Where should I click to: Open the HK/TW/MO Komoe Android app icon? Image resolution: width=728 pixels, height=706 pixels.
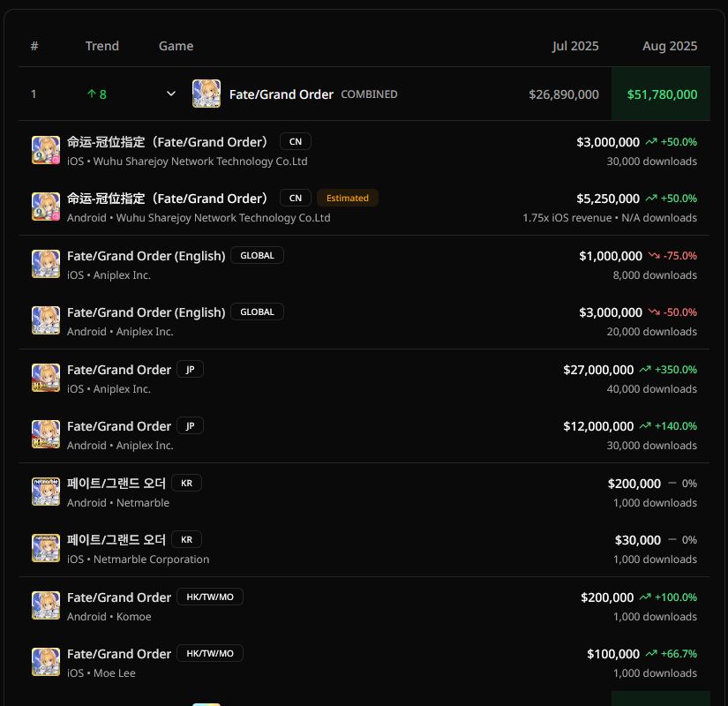[x=46, y=605]
